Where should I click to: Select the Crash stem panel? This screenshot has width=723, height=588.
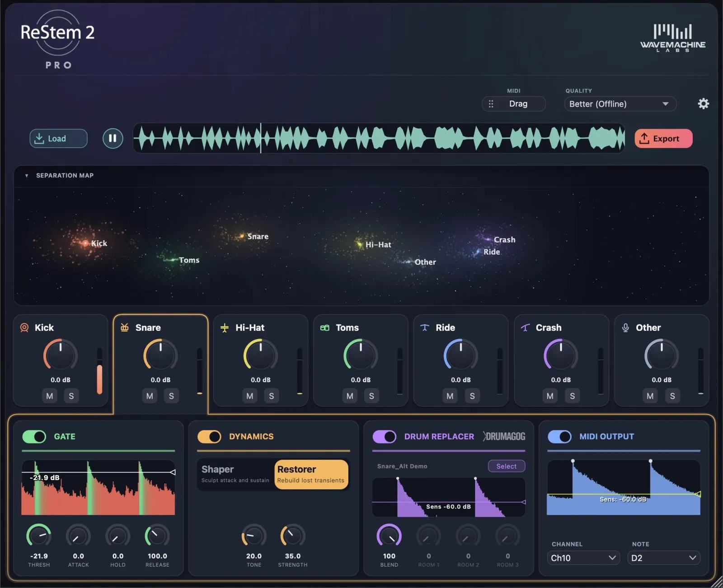point(561,360)
